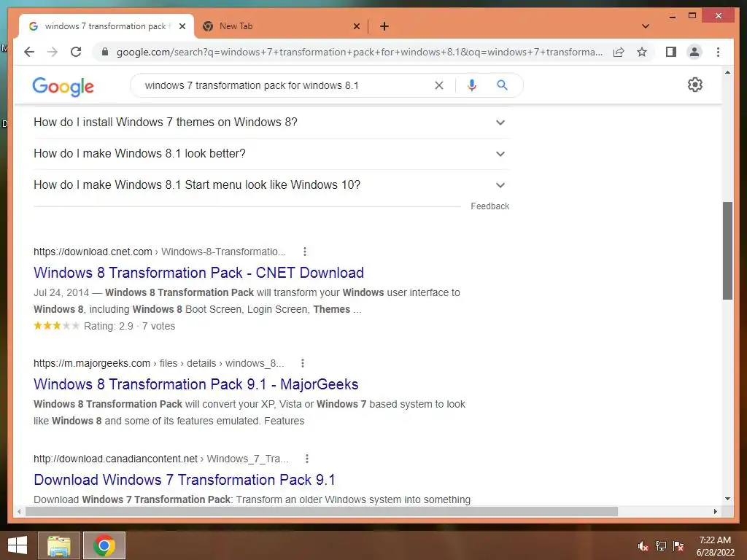The image size is (747, 560).
Task: Click the scroll right arrow of the horizontal scrollbar
Action: 715,511
